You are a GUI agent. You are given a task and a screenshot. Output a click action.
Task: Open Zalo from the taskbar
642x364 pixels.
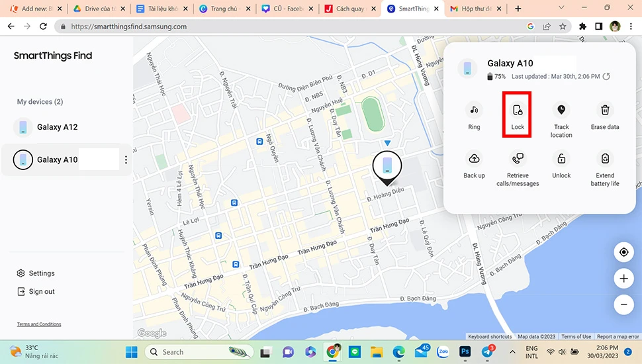click(x=443, y=351)
